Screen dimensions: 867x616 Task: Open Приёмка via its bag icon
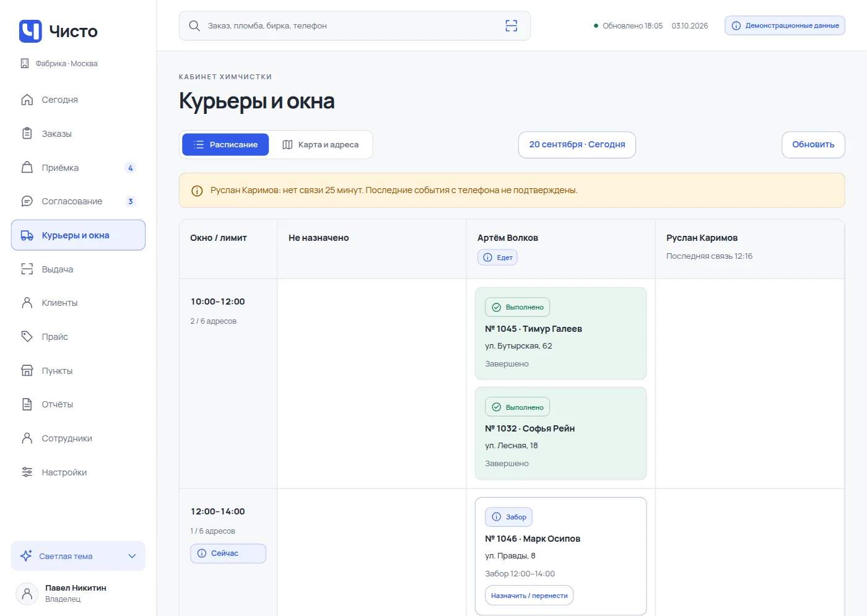tap(27, 168)
